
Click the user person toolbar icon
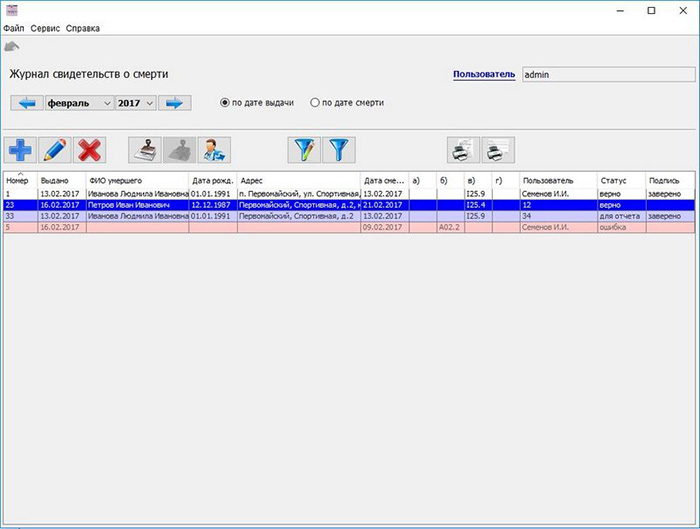pyautogui.click(x=214, y=150)
